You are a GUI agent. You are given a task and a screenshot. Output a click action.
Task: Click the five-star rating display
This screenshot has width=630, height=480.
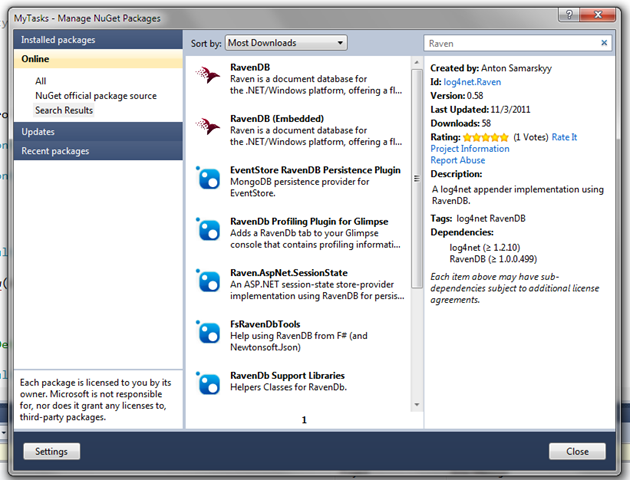(486, 137)
